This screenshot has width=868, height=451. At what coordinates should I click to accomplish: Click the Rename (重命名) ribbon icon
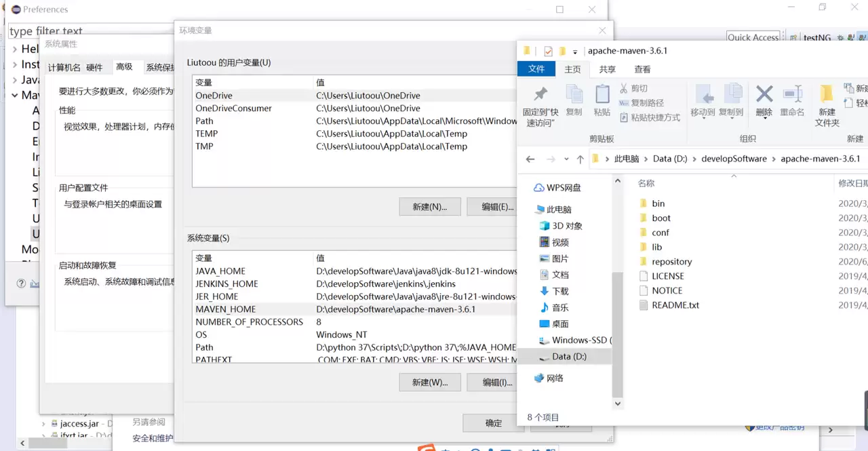(x=792, y=100)
